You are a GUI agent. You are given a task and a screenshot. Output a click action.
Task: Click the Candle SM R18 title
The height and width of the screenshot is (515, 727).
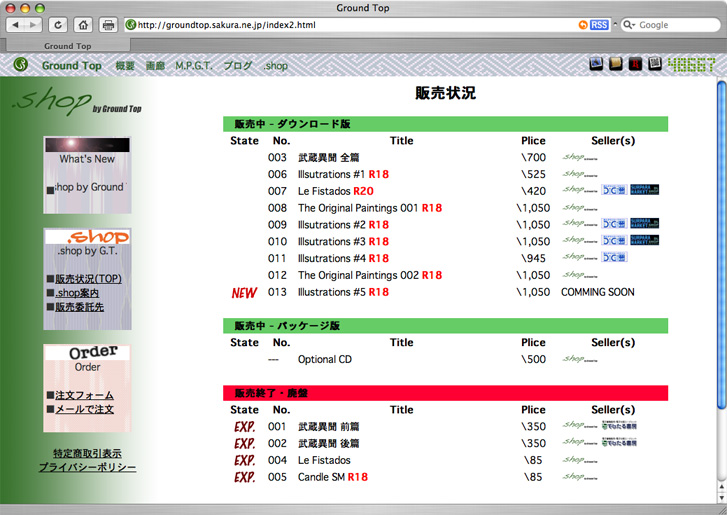pyautogui.click(x=332, y=477)
